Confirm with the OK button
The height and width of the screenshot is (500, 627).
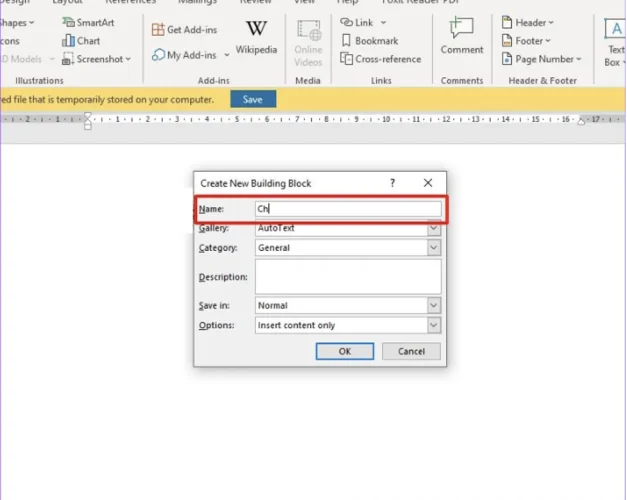[x=345, y=351]
